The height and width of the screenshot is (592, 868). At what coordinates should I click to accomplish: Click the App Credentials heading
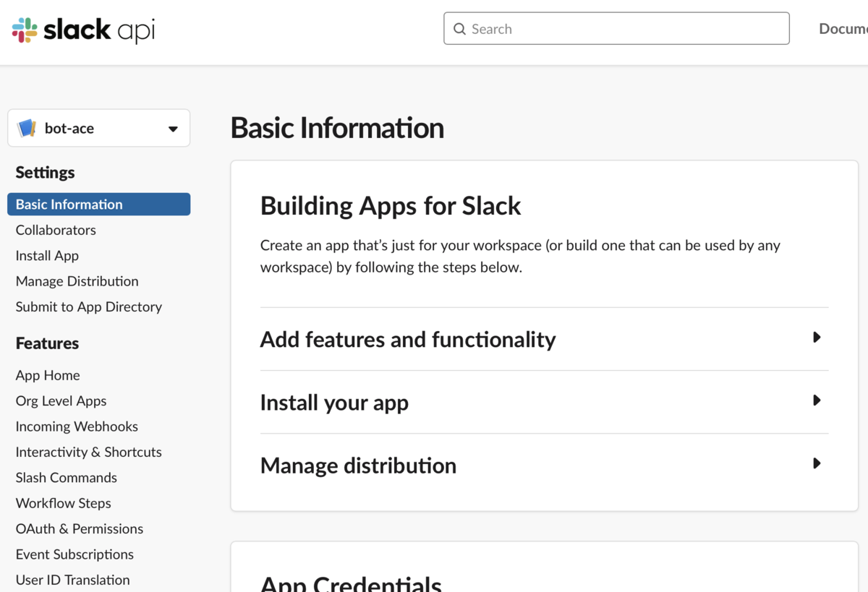coord(351,583)
